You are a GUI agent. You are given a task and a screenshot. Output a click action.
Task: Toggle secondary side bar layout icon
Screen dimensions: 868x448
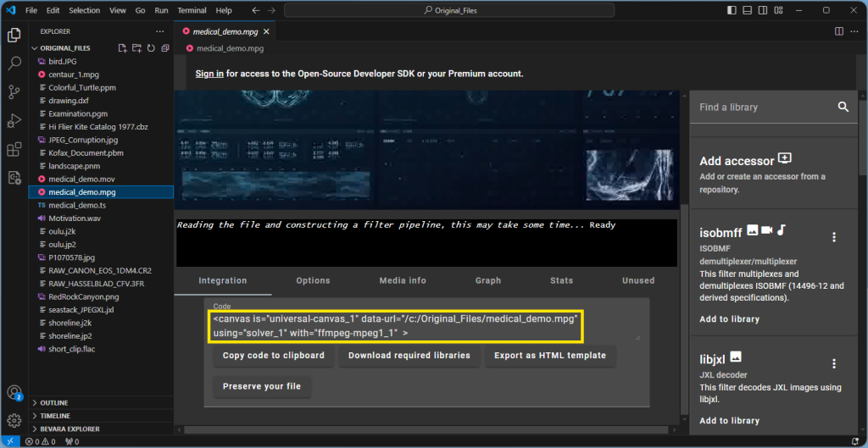763,10
